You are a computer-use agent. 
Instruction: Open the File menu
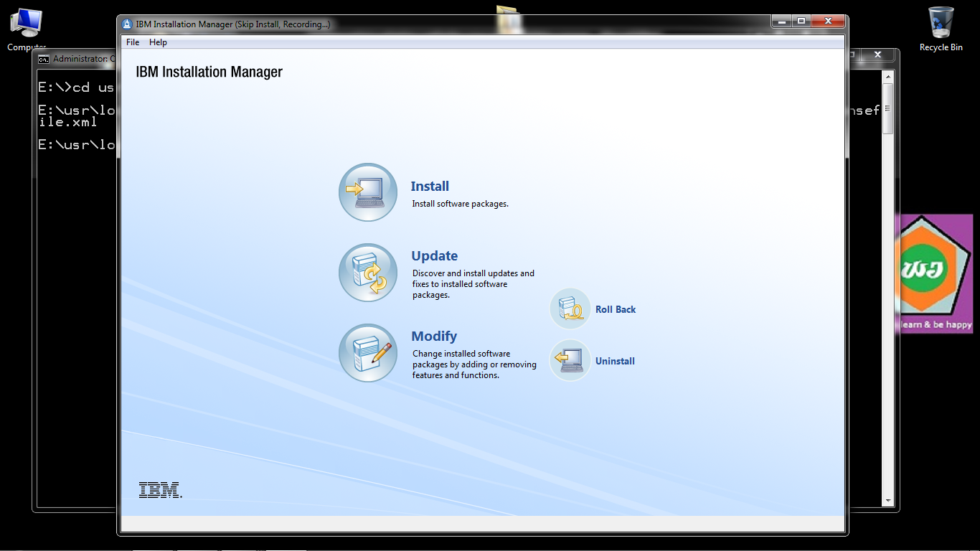133,42
